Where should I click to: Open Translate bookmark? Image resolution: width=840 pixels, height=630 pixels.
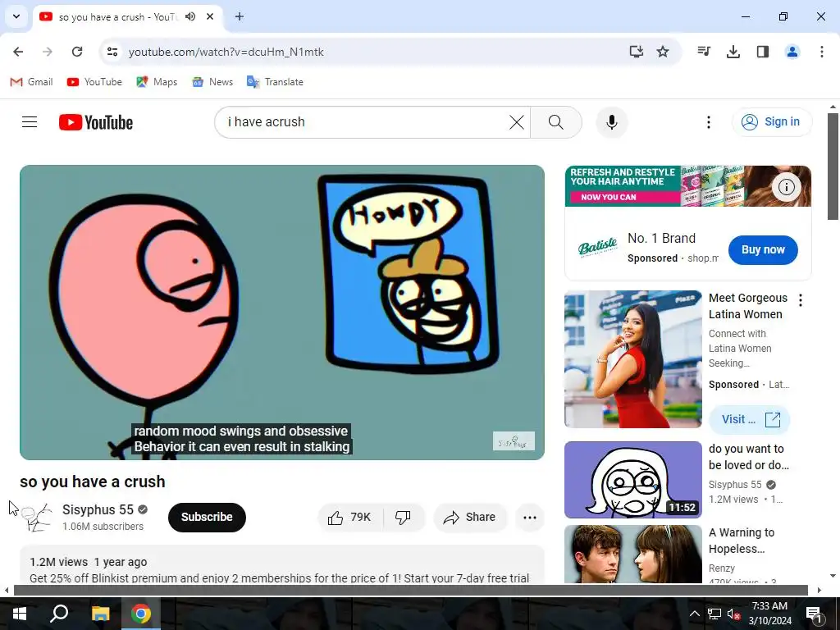(275, 82)
